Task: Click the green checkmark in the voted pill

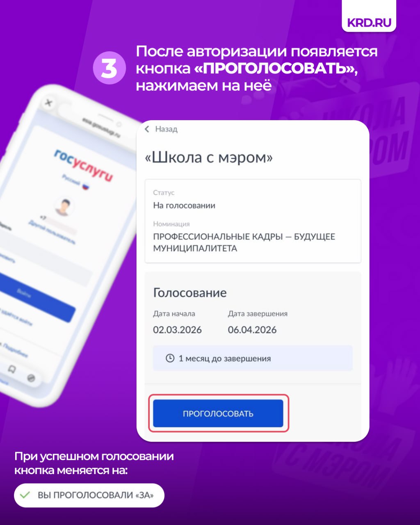Action: tap(25, 495)
